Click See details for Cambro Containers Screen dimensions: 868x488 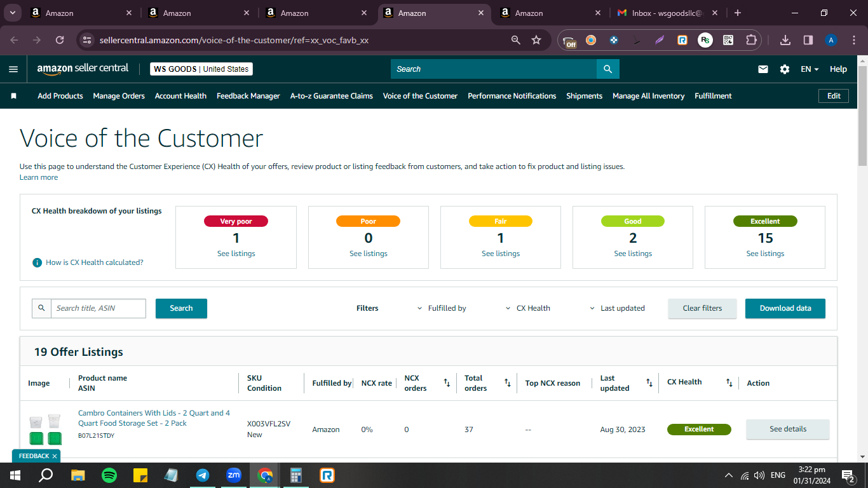788,429
